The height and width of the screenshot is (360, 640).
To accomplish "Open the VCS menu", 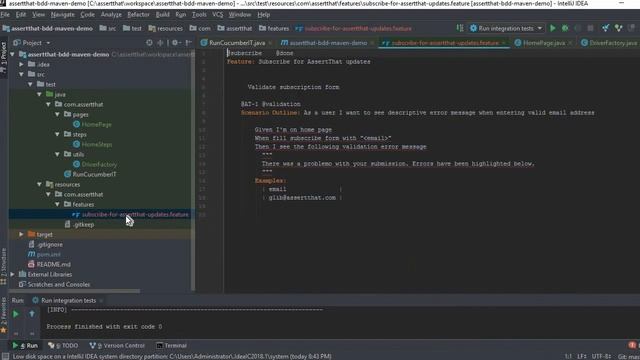I will (218, 15).
